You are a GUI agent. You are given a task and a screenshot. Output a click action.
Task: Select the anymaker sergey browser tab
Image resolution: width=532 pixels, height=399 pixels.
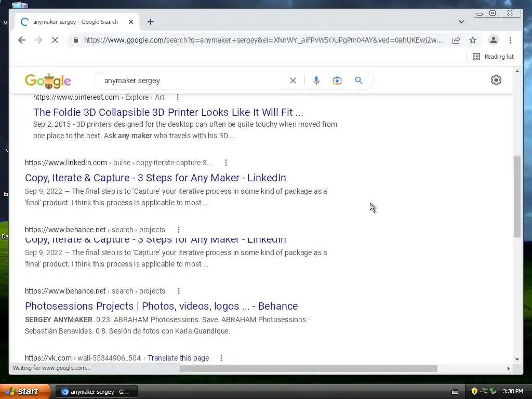click(75, 22)
